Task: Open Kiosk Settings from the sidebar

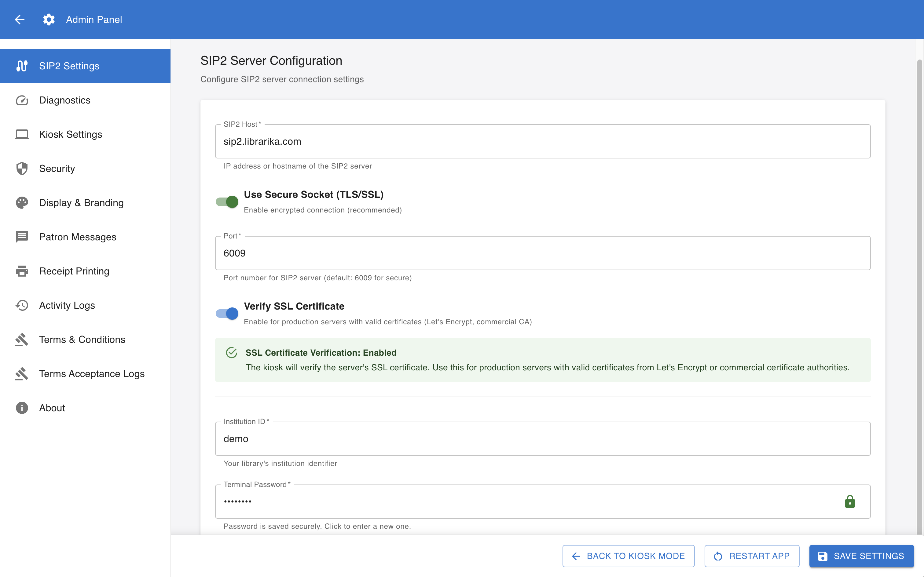Action: (x=70, y=134)
